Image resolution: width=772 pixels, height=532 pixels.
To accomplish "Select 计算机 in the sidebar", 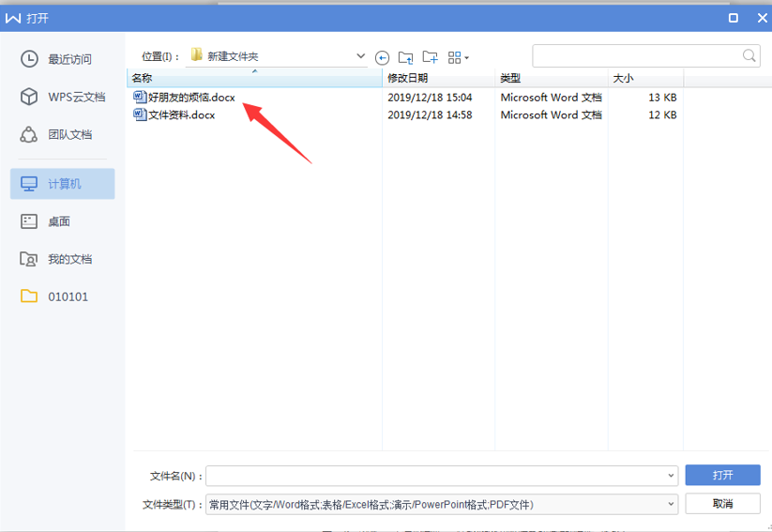I will 63,184.
